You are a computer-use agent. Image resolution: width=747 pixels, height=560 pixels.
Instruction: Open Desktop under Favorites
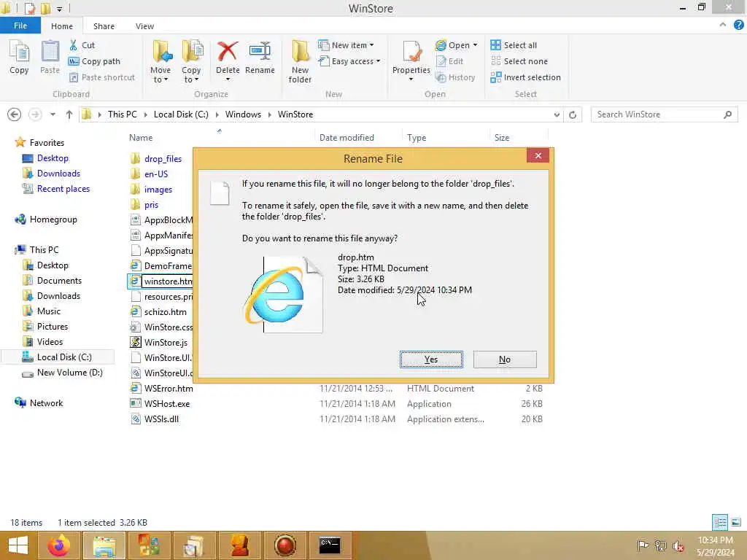point(46,158)
